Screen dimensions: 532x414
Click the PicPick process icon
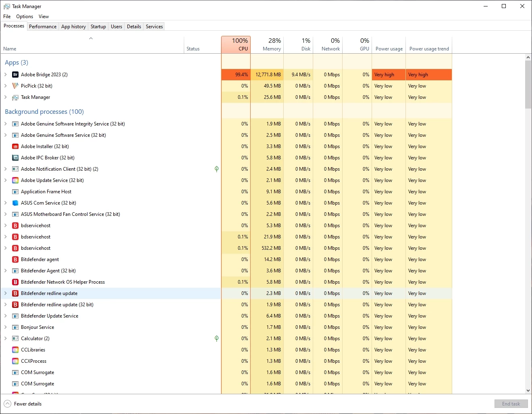tap(15, 86)
